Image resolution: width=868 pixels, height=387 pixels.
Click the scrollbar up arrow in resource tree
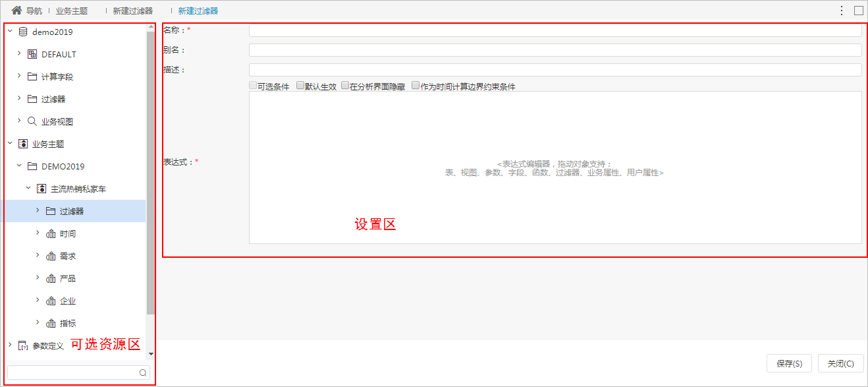[x=151, y=26]
